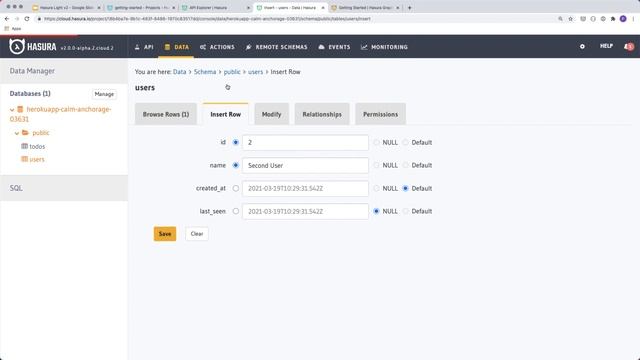
Task: Click the Data breadcrumb link
Action: (180, 71)
